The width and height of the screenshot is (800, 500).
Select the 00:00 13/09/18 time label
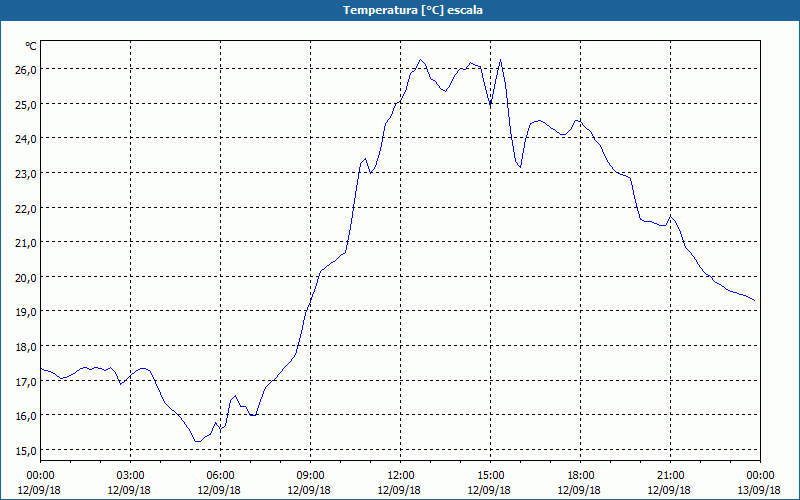(760, 483)
